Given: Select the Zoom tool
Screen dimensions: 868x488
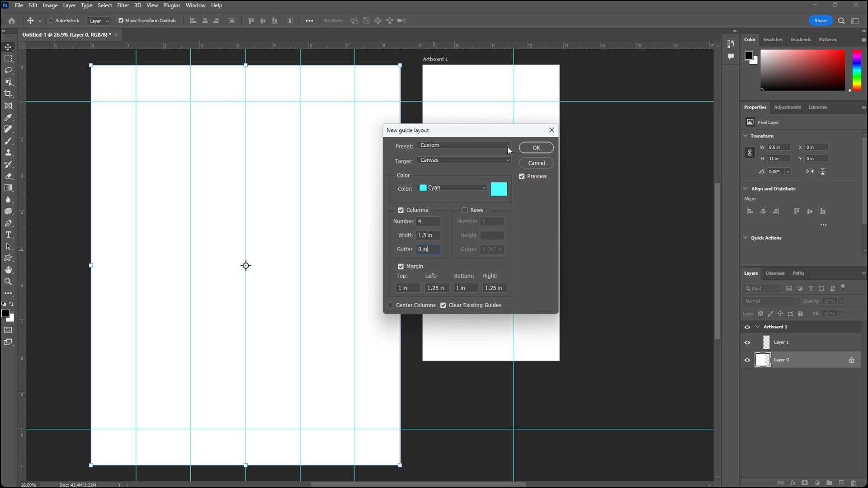Looking at the screenshot, I should [x=8, y=282].
